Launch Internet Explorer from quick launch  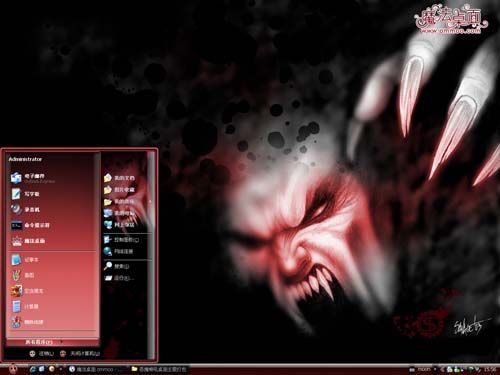coord(33,369)
